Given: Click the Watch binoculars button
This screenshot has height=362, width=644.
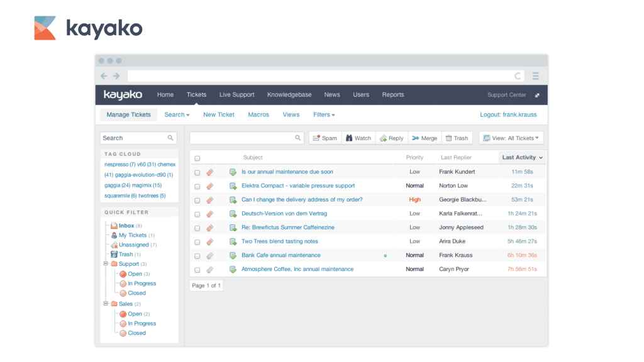Looking at the screenshot, I should tap(357, 138).
